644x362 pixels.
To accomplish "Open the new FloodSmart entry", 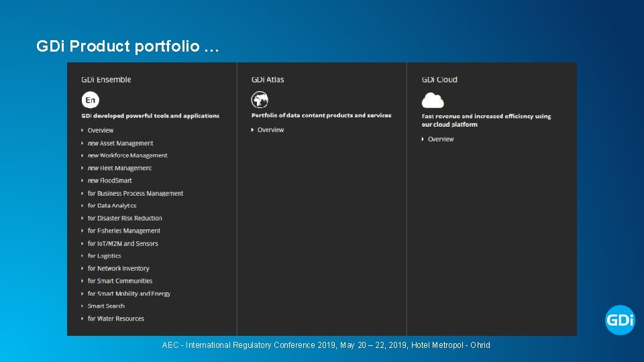I will 109,180.
